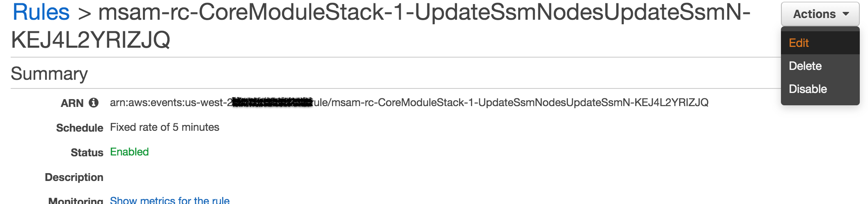Image resolution: width=868 pixels, height=204 pixels.
Task: Open the Actions dropdown button
Action: click(x=820, y=14)
